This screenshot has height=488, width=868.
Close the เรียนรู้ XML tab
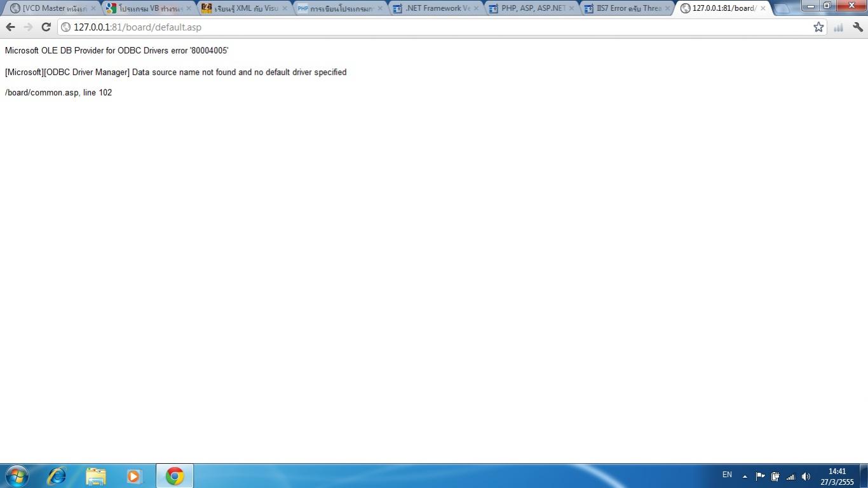click(x=284, y=8)
